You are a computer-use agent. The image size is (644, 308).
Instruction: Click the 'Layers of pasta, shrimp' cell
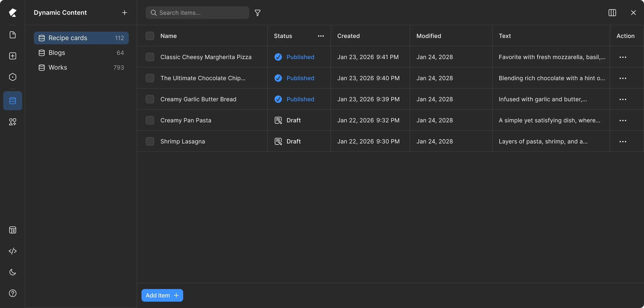[x=543, y=141]
